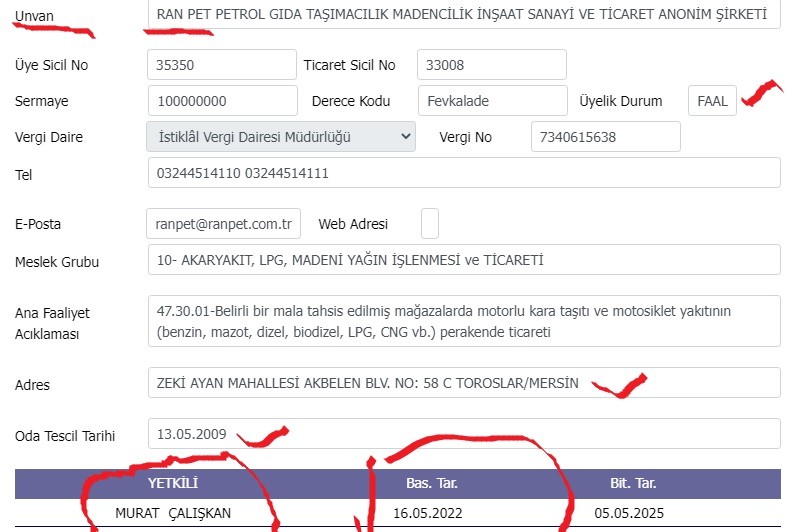
Task: Click the Vergi No label
Action: click(465, 137)
